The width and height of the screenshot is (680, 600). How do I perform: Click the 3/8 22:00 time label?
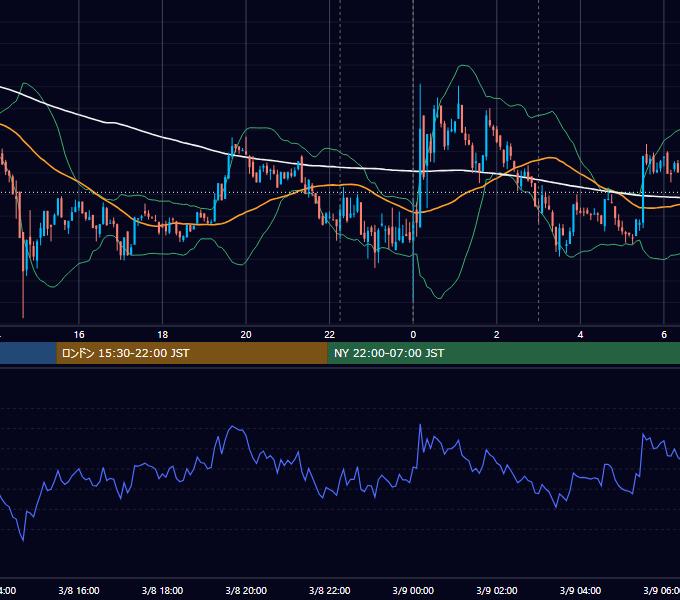[330, 590]
